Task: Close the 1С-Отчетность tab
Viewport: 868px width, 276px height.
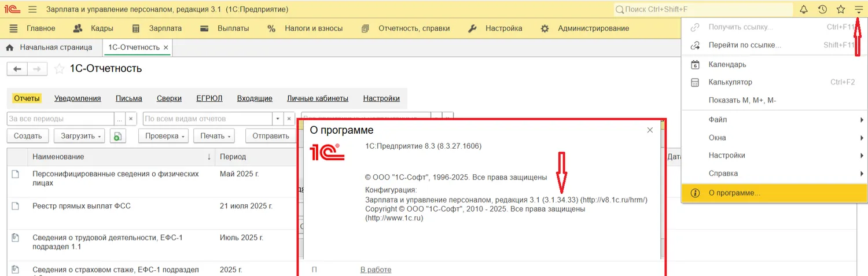Action: [166, 47]
